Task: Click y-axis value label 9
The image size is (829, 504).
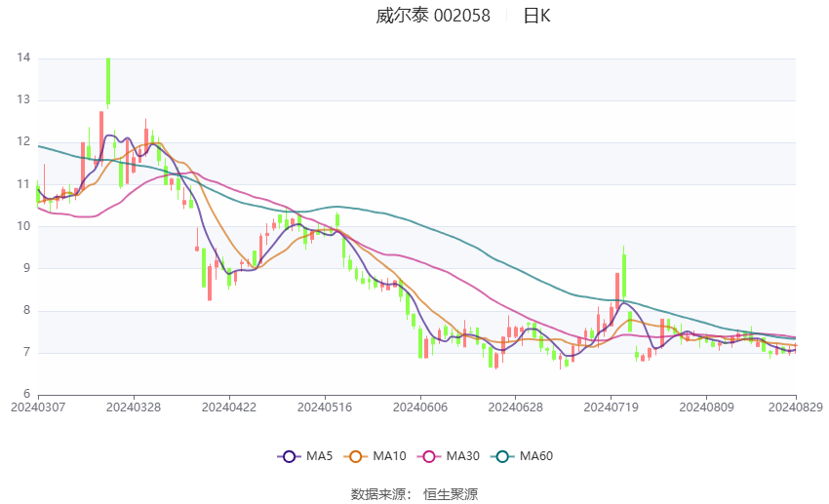Action: [x=26, y=268]
